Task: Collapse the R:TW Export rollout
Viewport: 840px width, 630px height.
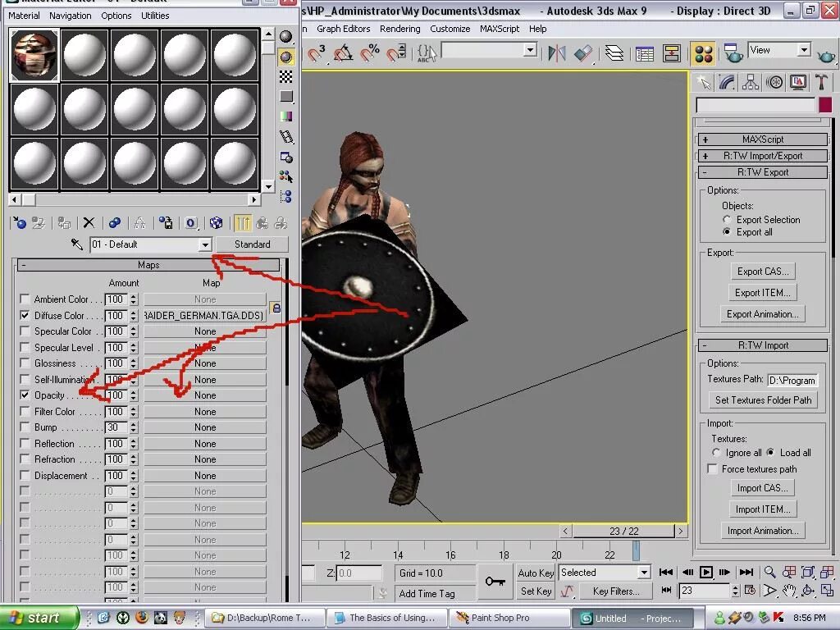Action: (763, 172)
